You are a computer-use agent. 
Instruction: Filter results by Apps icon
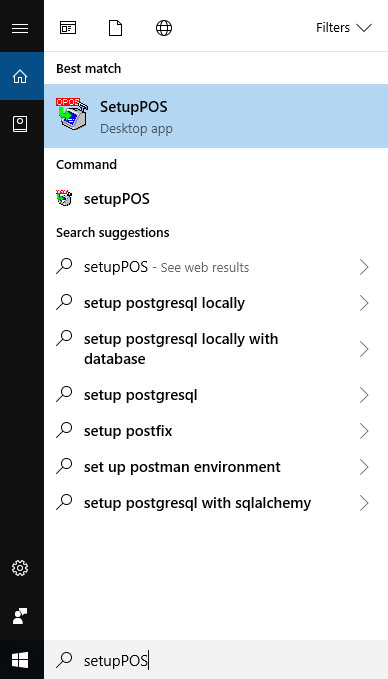tap(68, 28)
